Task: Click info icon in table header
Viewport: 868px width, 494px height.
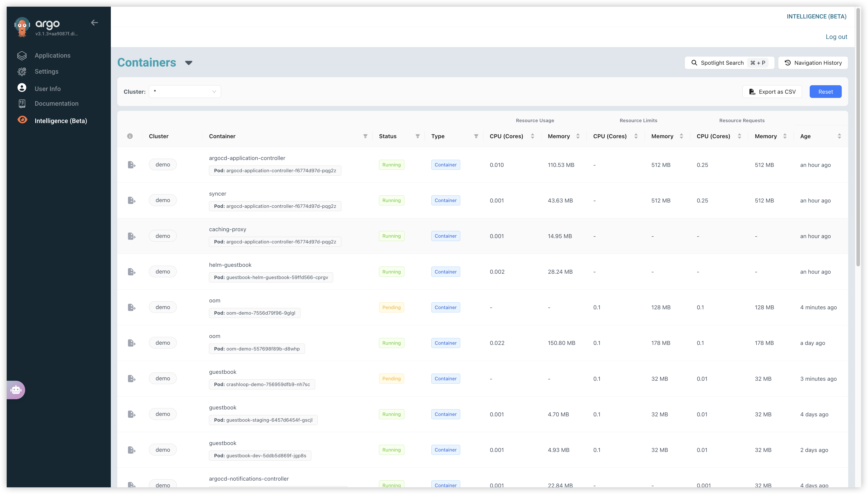Action: pos(130,136)
